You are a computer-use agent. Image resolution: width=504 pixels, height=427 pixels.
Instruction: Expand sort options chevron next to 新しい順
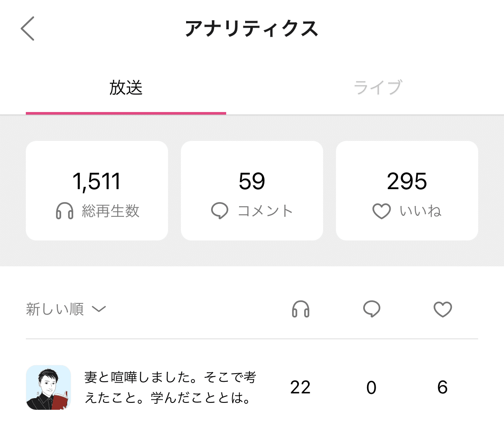point(99,309)
